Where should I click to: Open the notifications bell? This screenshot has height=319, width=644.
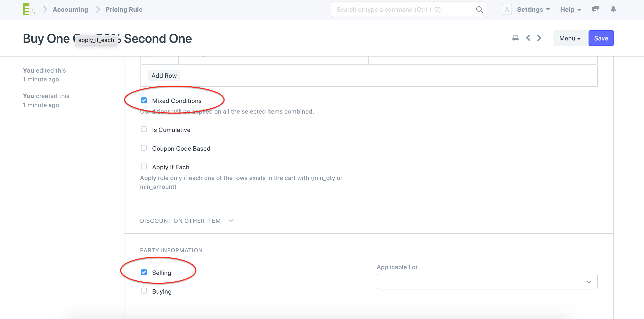point(613,9)
